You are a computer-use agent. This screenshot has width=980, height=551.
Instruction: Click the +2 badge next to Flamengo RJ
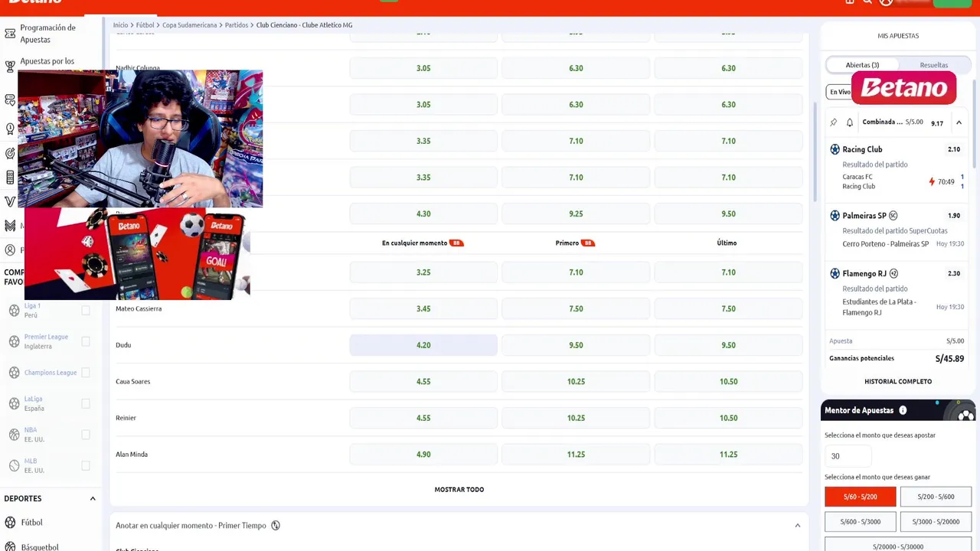pos(893,273)
